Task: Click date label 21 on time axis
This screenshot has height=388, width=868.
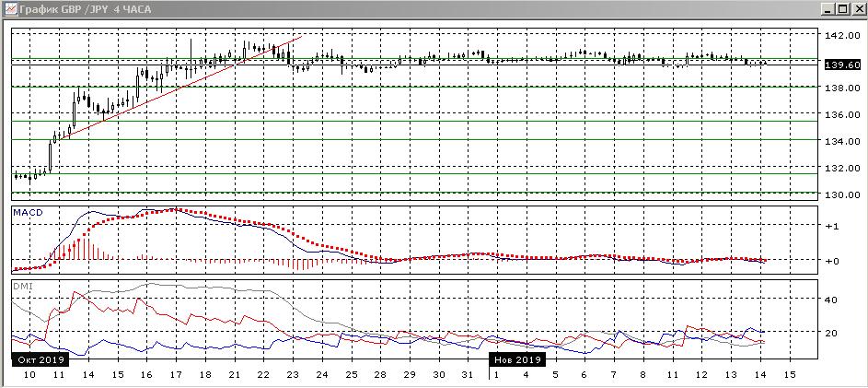Action: click(234, 375)
